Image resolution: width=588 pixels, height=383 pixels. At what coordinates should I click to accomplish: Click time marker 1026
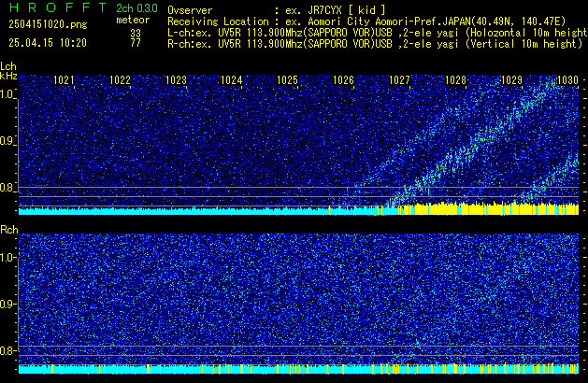tap(343, 80)
